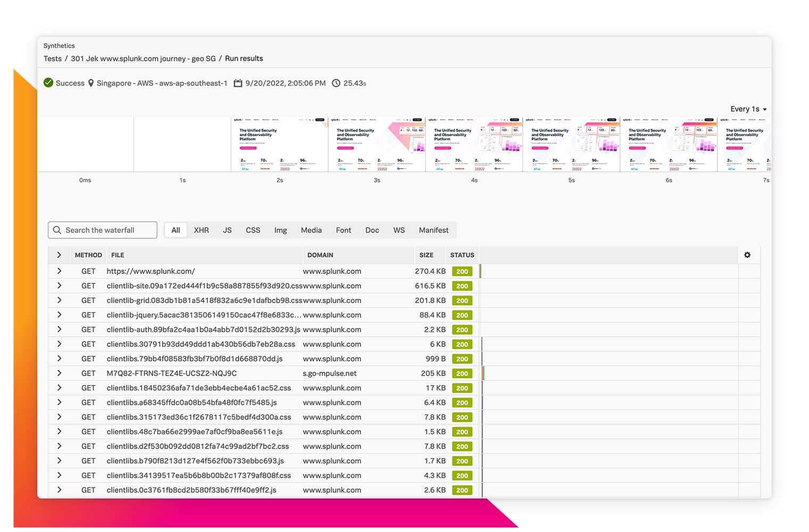Screen dimensions: 809x532
Task: Sort the table by SIZE column header
Action: click(426, 255)
